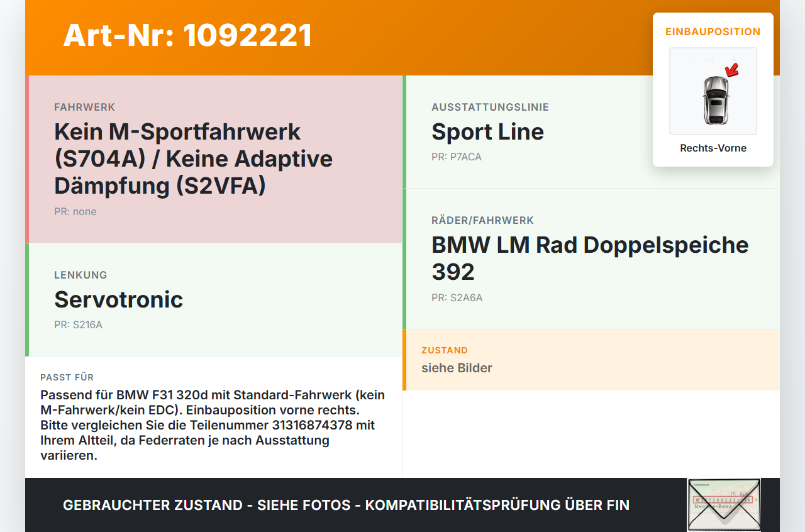Screen dimensions: 805x532
Task: Click the PR: S216A code
Action: click(x=78, y=325)
